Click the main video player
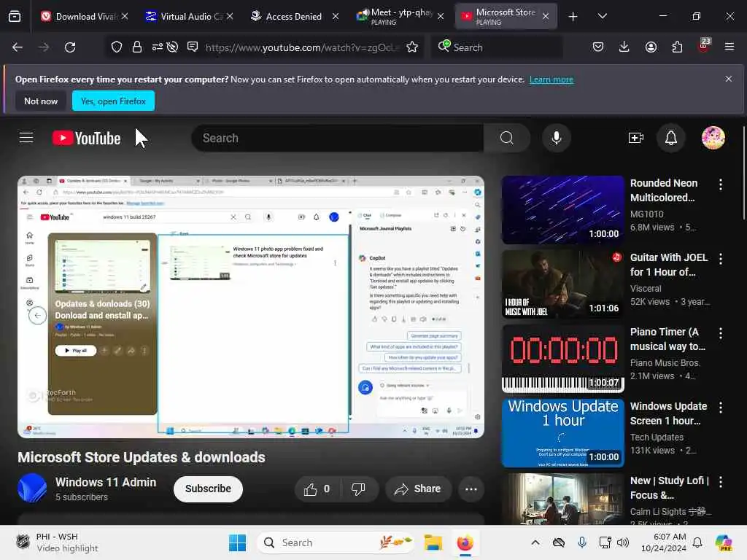Viewport: 747px width, 560px height. tap(251, 307)
